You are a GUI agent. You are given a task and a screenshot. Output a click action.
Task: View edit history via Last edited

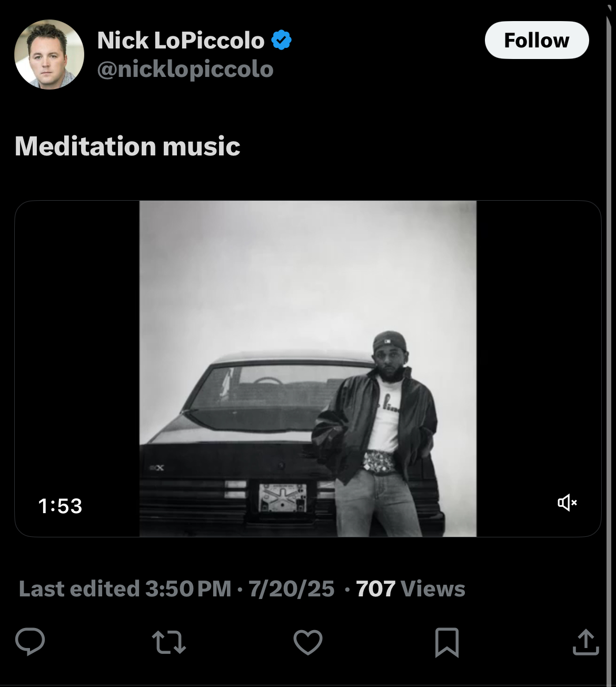coord(79,588)
